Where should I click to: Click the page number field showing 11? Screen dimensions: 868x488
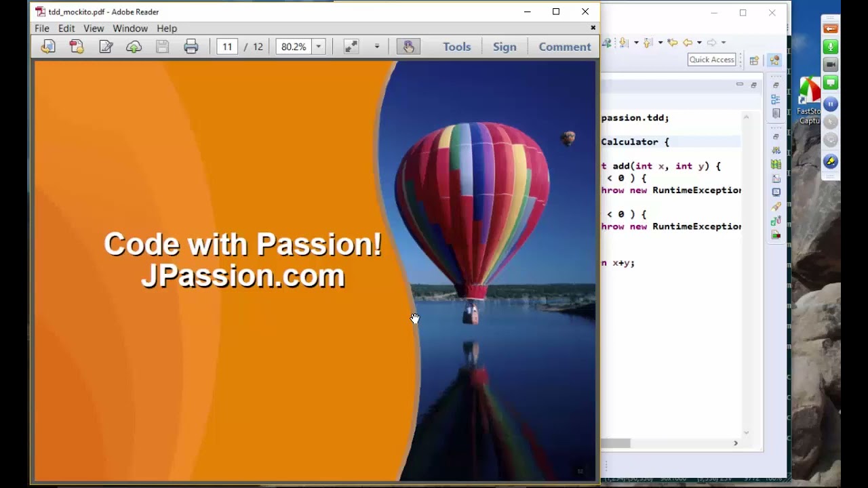(227, 46)
